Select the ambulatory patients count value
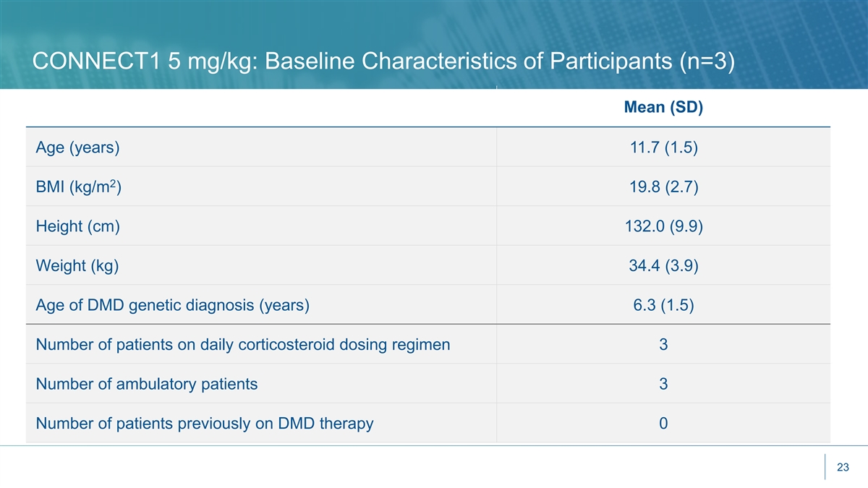868x488 pixels. (x=663, y=384)
